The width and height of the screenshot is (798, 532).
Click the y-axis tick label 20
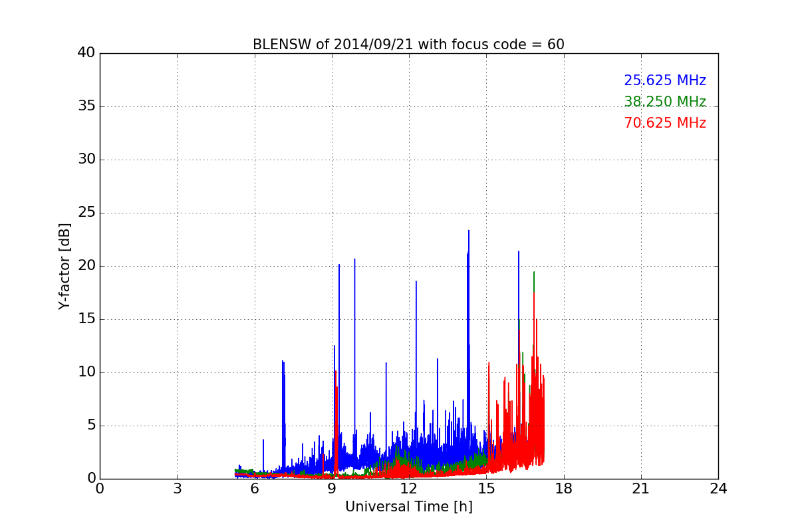coord(86,266)
